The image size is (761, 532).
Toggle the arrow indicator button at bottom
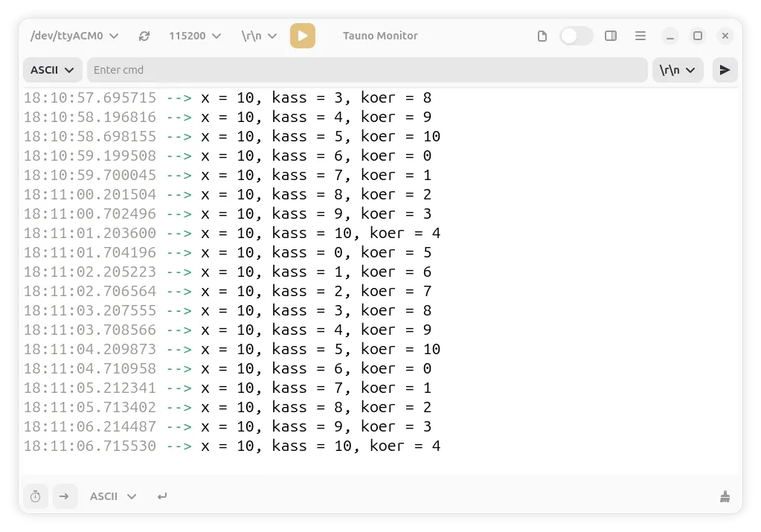click(x=64, y=496)
